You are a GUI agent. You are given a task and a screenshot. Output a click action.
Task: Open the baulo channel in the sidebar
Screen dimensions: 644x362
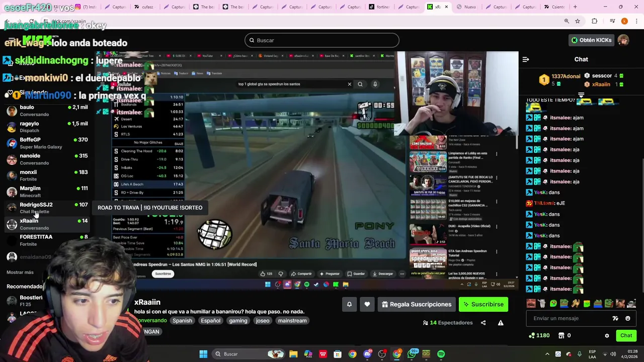coord(47,111)
